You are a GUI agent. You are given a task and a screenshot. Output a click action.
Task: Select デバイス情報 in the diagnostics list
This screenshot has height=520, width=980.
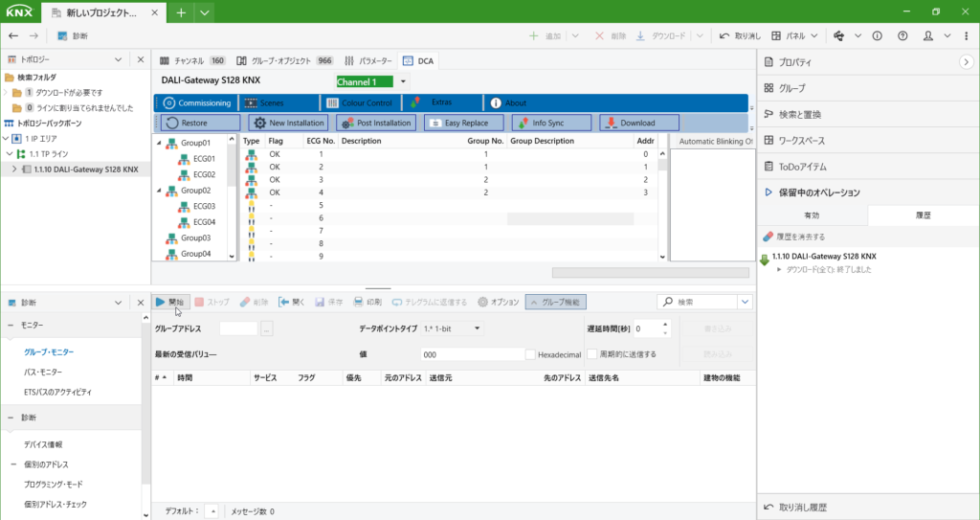coord(43,445)
